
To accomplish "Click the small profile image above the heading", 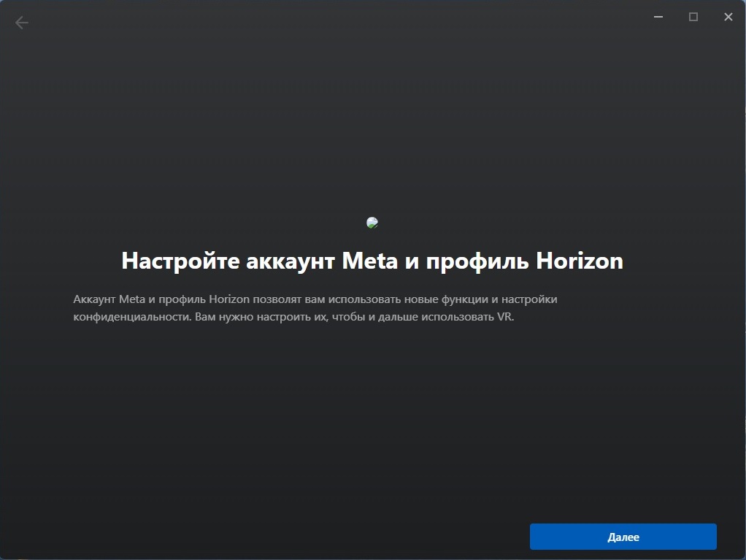I will coord(372,223).
